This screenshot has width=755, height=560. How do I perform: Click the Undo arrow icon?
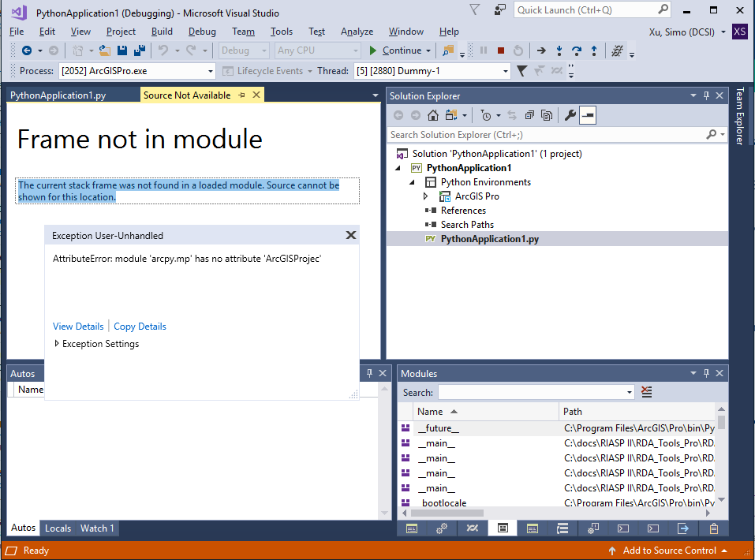(164, 50)
